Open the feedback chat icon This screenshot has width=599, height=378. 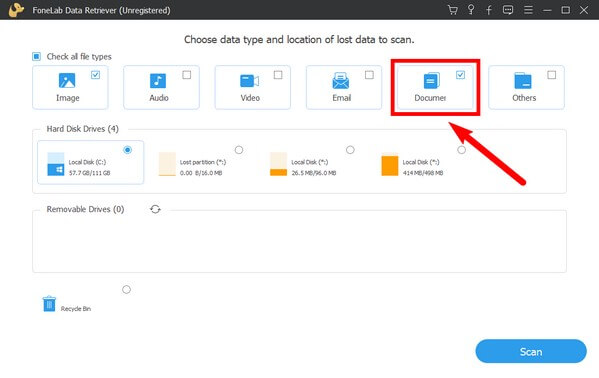click(508, 10)
